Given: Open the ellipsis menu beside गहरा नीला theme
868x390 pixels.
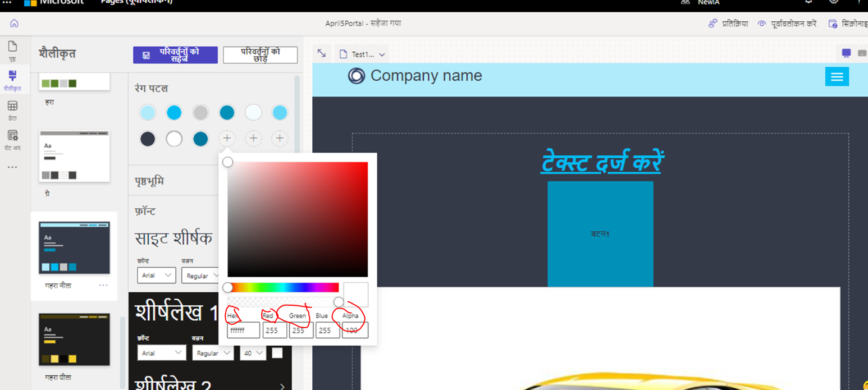Looking at the screenshot, I should tap(103, 286).
